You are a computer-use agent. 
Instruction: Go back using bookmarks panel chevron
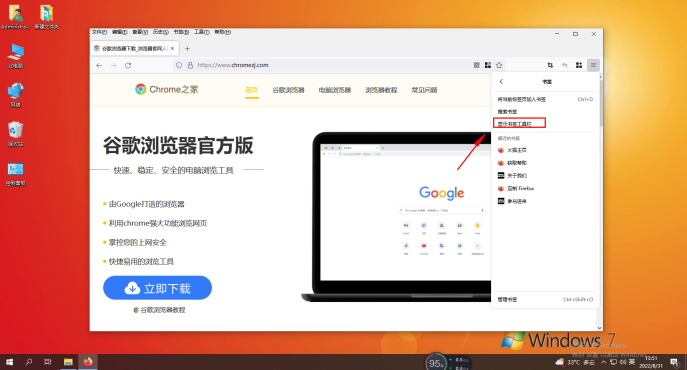pyautogui.click(x=501, y=82)
